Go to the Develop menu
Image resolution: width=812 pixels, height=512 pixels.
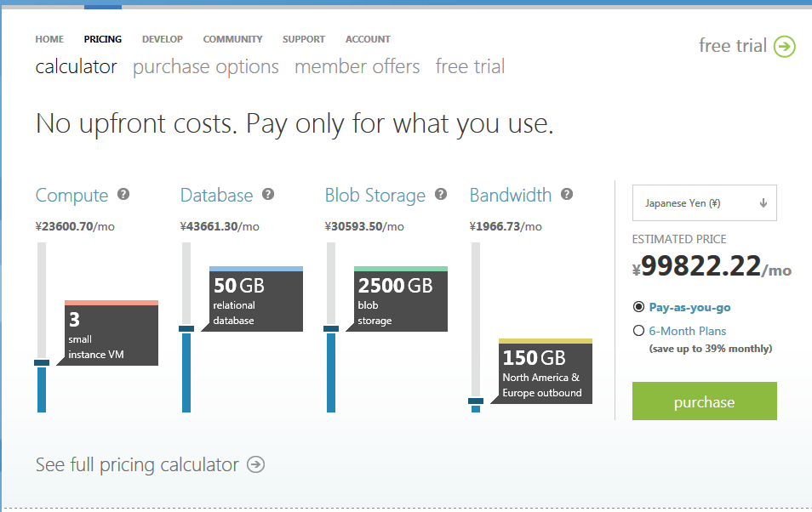pyautogui.click(x=163, y=39)
